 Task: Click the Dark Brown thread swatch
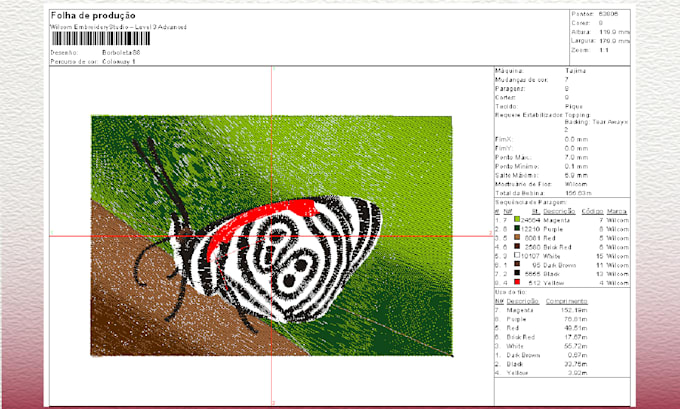[517, 265]
